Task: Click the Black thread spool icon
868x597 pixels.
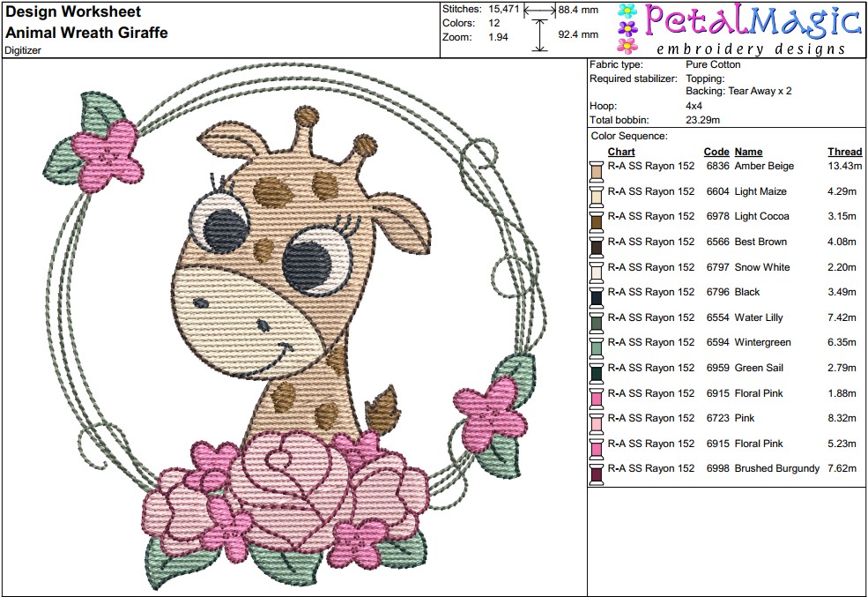Action: click(x=597, y=297)
